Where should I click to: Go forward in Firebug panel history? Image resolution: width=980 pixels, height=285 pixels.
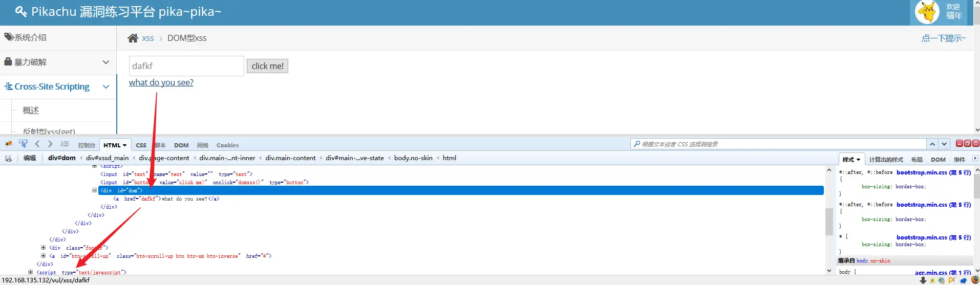click(x=50, y=144)
